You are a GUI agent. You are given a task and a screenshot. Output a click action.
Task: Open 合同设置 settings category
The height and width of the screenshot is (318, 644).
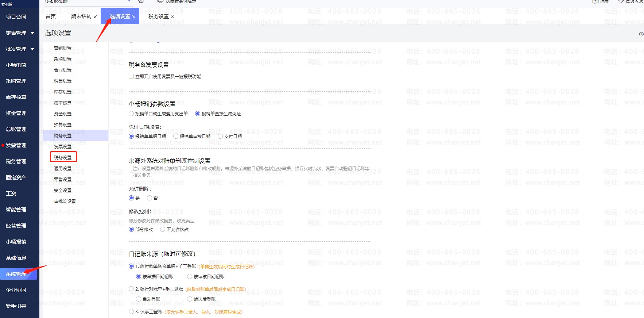coord(63,70)
